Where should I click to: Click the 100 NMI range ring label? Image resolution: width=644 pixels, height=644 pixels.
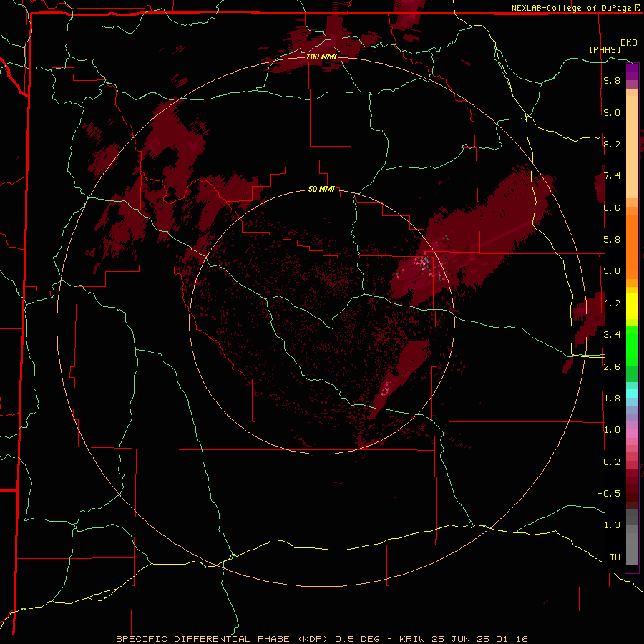pos(321,57)
